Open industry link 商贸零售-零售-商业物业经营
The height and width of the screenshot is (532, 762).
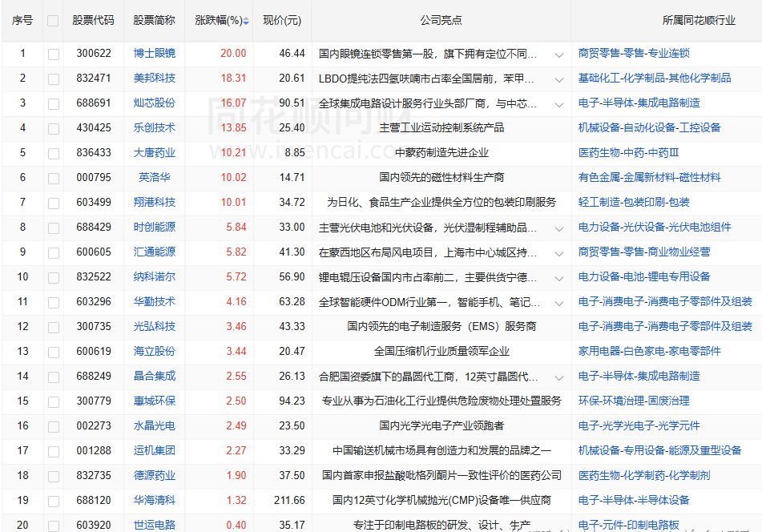click(x=644, y=252)
